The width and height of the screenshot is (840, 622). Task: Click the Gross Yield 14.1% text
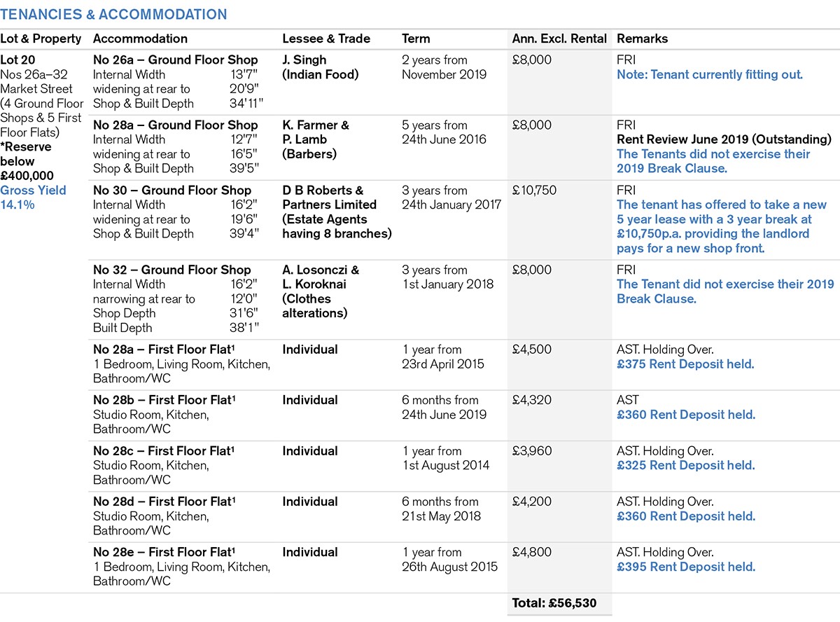pyautogui.click(x=33, y=198)
